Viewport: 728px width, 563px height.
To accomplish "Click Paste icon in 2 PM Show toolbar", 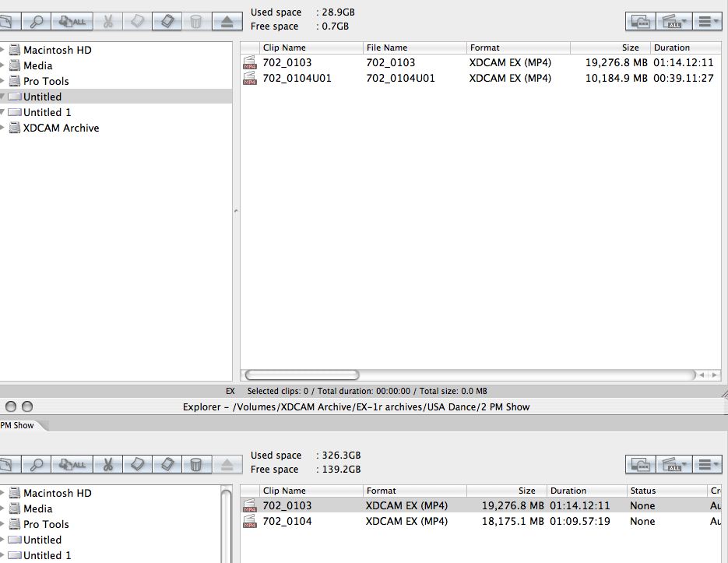I will [167, 464].
